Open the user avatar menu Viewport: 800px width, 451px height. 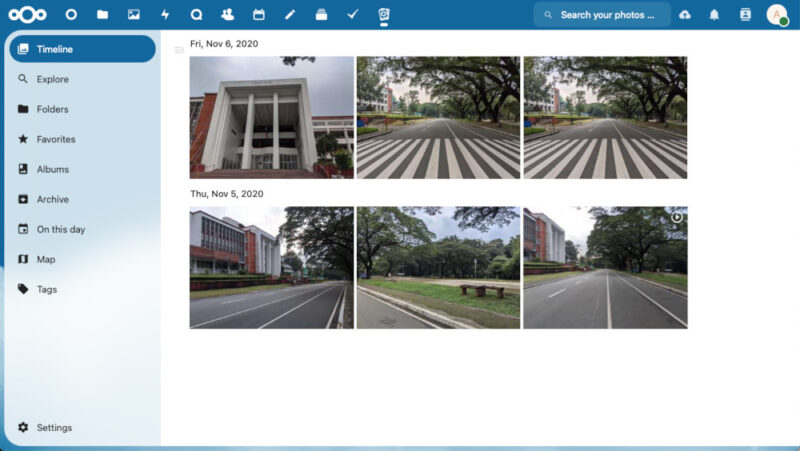point(777,15)
